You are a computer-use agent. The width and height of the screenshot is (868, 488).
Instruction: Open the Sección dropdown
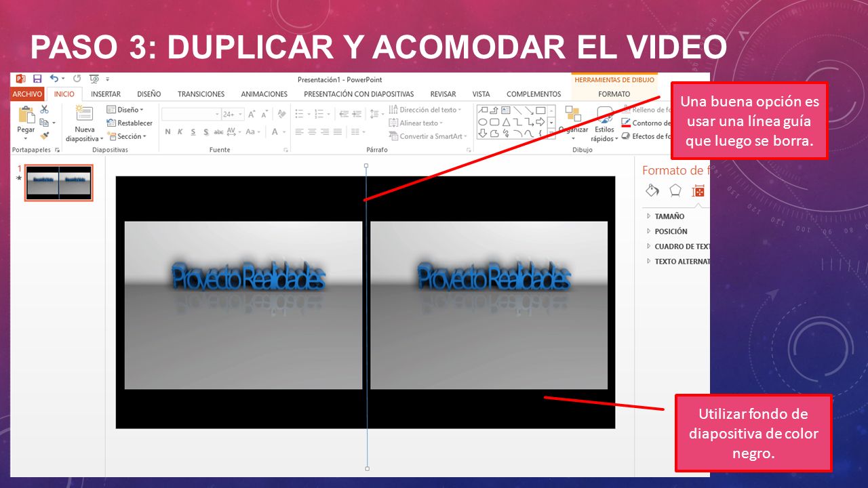(x=127, y=136)
